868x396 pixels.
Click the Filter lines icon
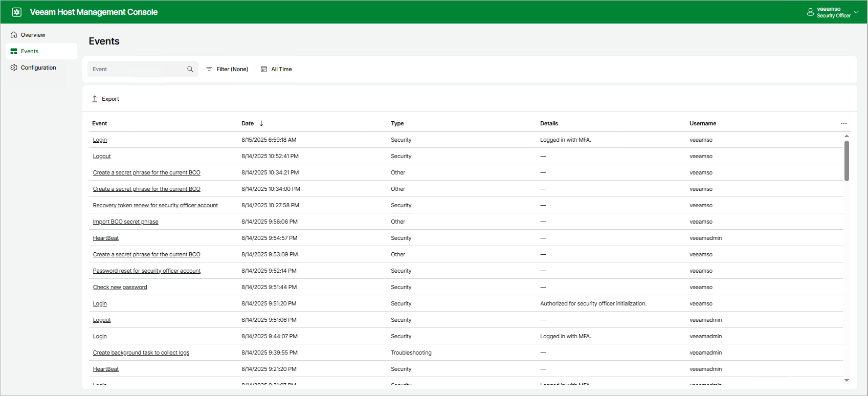pyautogui.click(x=209, y=69)
